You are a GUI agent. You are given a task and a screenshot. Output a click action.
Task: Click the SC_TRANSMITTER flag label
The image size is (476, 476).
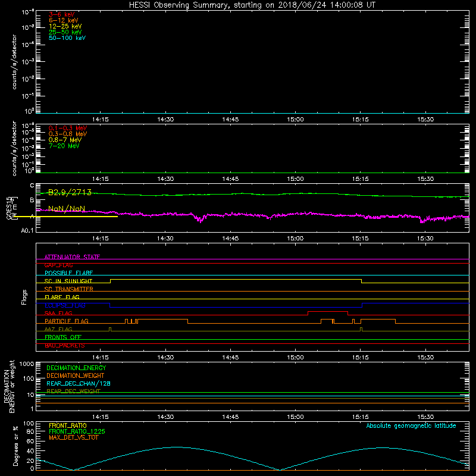click(x=69, y=289)
